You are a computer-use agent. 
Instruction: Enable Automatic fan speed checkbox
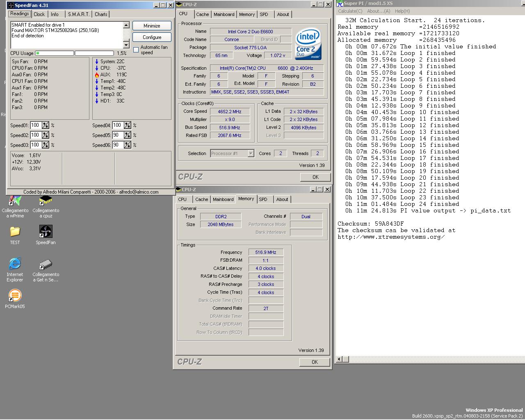point(136,50)
